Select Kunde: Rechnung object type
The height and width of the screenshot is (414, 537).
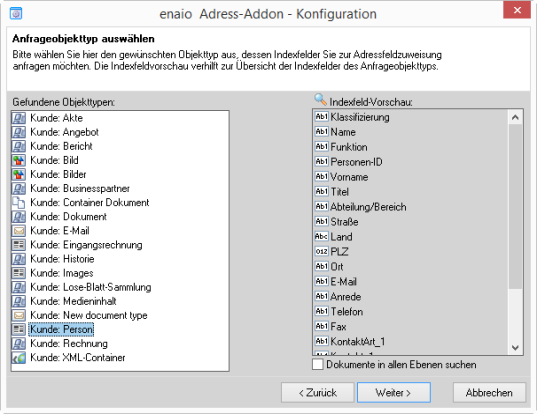pyautogui.click(x=69, y=343)
